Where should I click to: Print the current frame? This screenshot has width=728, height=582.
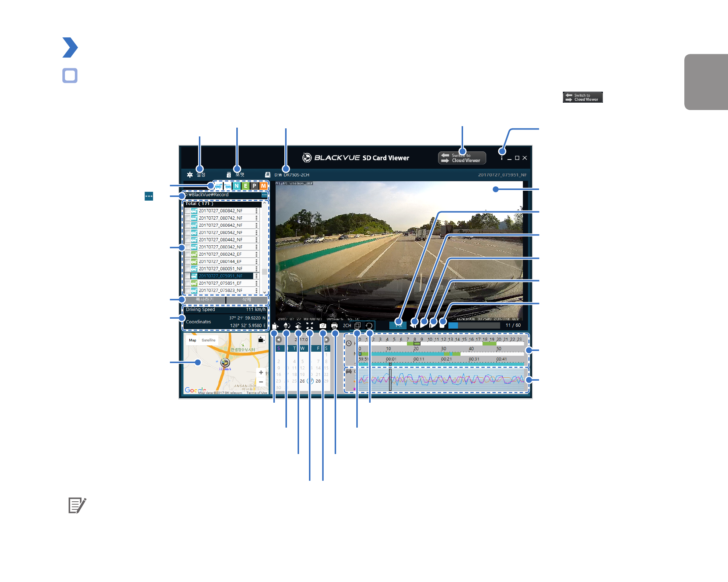[x=334, y=326]
